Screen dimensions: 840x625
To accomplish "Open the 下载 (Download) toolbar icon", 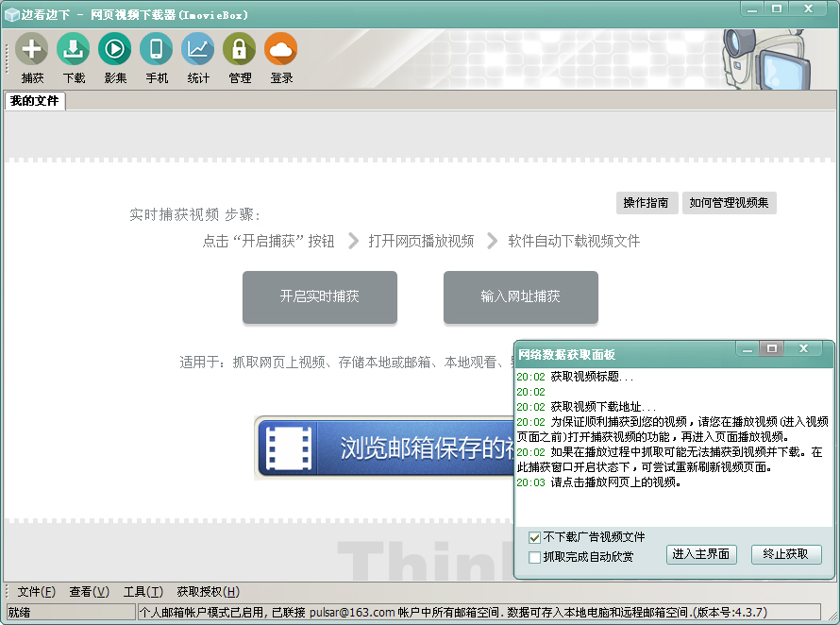I will pyautogui.click(x=74, y=49).
